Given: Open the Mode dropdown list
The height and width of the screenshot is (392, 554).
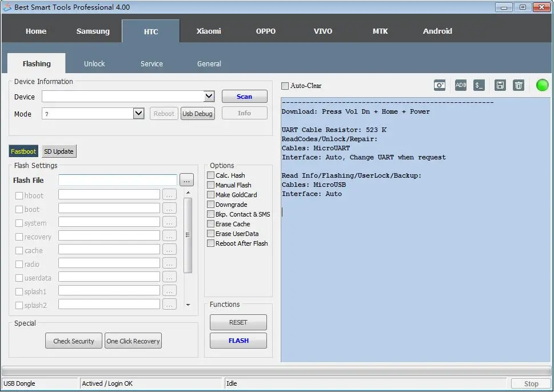Looking at the screenshot, I should (138, 113).
